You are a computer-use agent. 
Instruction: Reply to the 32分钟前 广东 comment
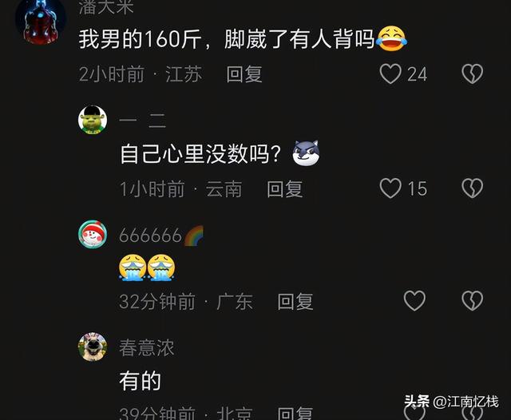click(295, 301)
